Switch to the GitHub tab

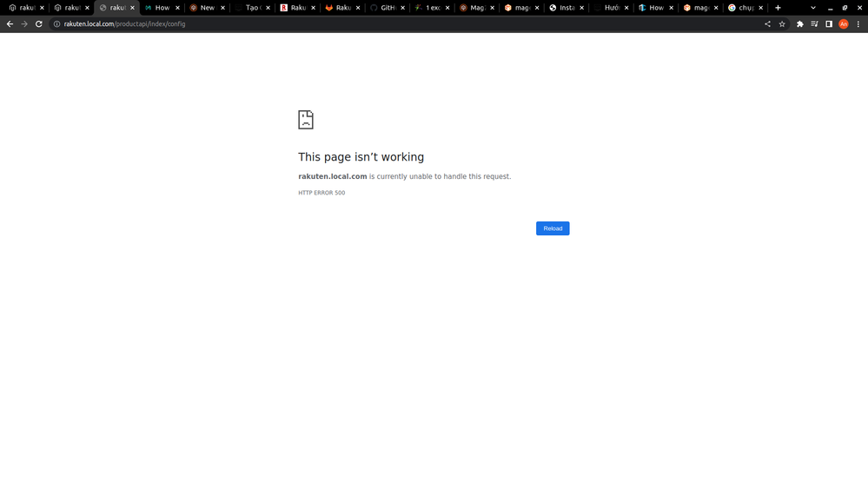(388, 8)
